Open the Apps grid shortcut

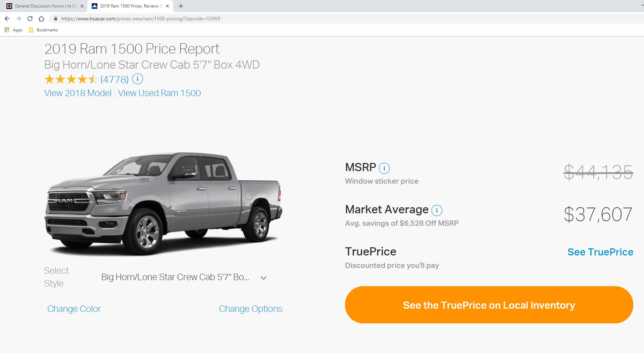tap(13, 30)
